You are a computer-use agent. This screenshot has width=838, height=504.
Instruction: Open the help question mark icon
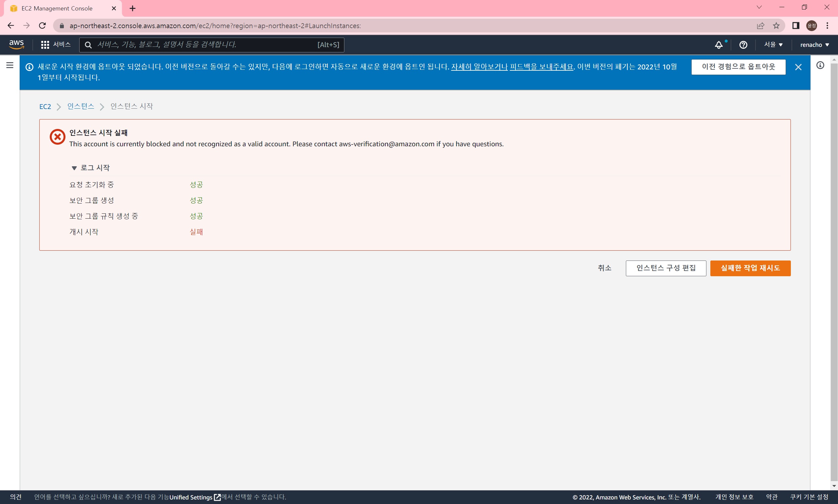pos(743,45)
